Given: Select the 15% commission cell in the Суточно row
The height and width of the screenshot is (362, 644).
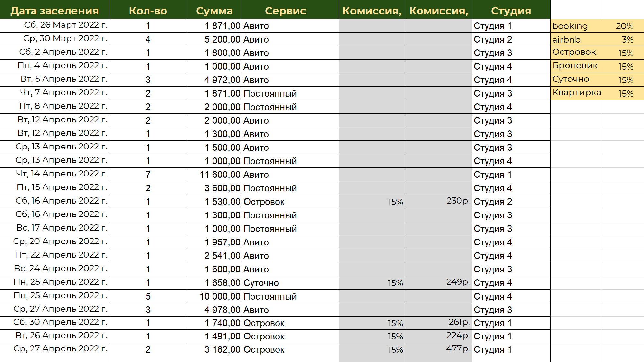Looking at the screenshot, I should [x=372, y=283].
